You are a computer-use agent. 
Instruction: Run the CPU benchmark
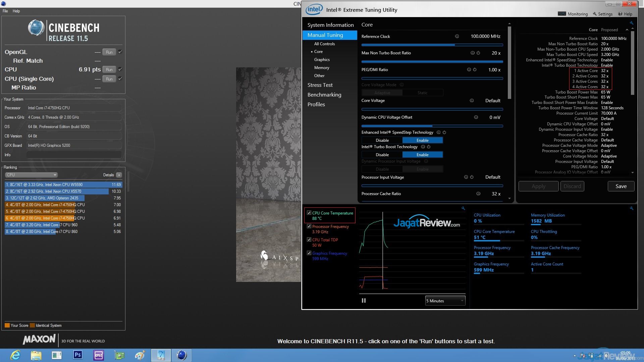click(109, 69)
